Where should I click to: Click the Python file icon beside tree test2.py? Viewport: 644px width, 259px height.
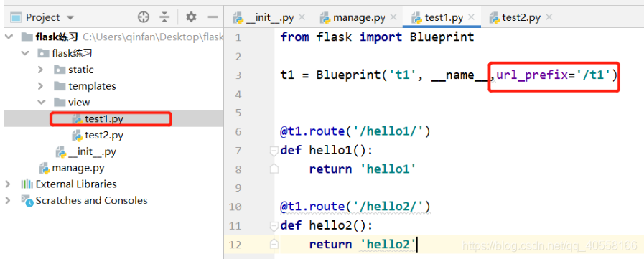point(77,136)
